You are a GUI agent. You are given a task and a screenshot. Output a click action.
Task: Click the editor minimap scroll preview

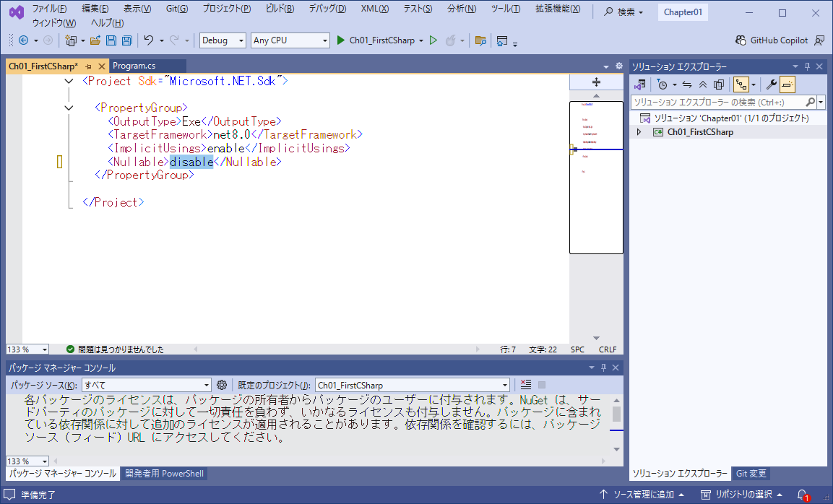[x=596, y=178]
